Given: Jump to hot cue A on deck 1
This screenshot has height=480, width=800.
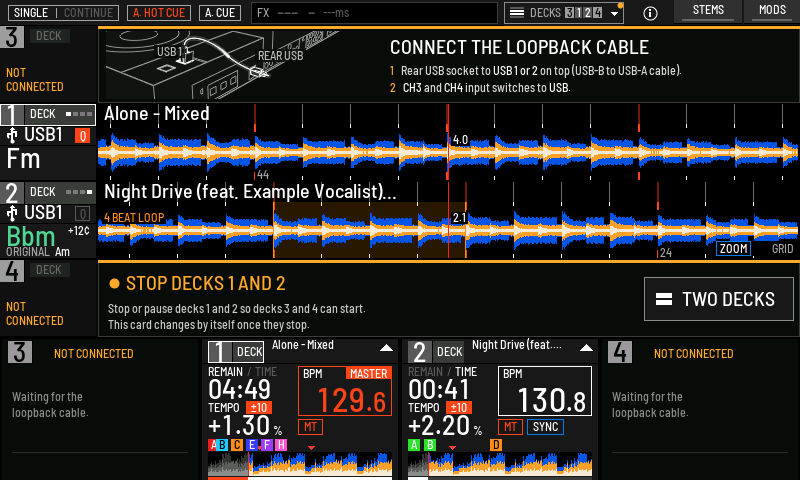Looking at the screenshot, I should [x=212, y=445].
